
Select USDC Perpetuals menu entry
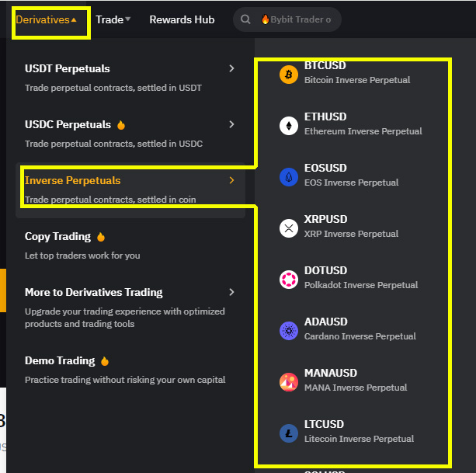tap(130, 134)
